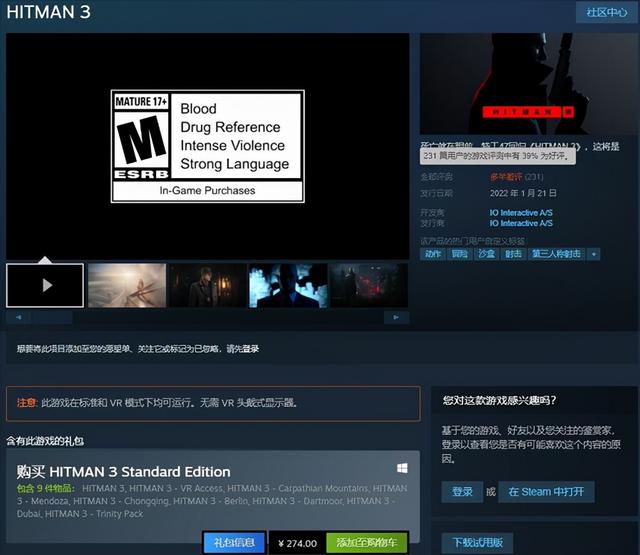Select the blue-lit Agent 47 thumbnail
Image resolution: width=640 pixels, height=555 pixels.
(x=288, y=285)
